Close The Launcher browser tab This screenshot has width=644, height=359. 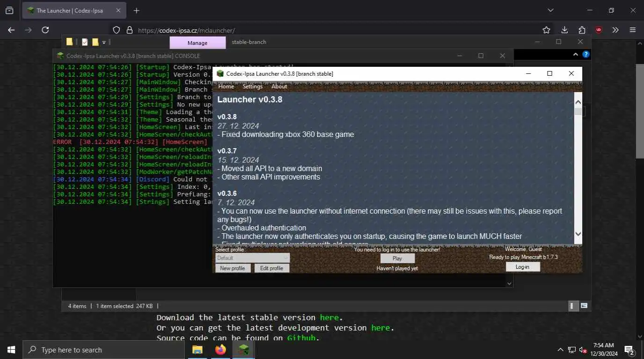(x=118, y=10)
